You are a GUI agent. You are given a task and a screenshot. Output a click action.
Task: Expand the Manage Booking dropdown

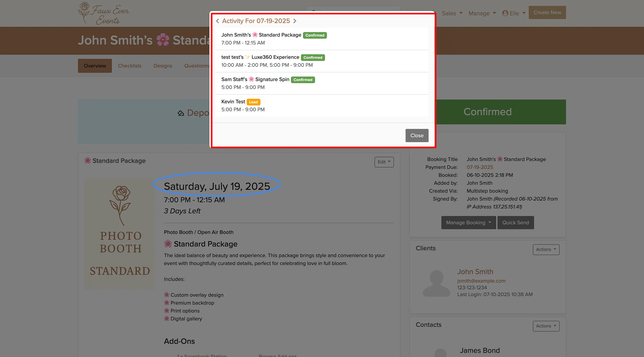click(468, 222)
